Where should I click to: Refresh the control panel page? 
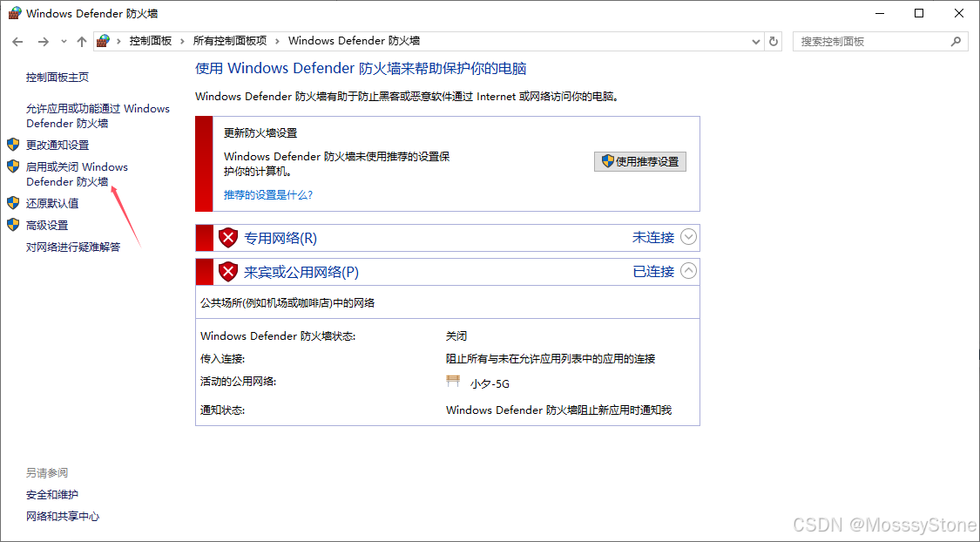pyautogui.click(x=774, y=41)
